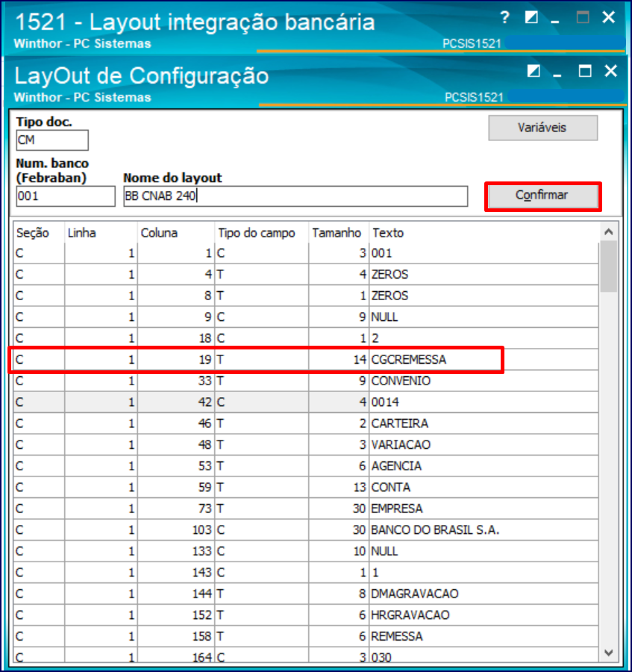Select the 0014 text cell
632x672 pixels.
pyautogui.click(x=484, y=402)
